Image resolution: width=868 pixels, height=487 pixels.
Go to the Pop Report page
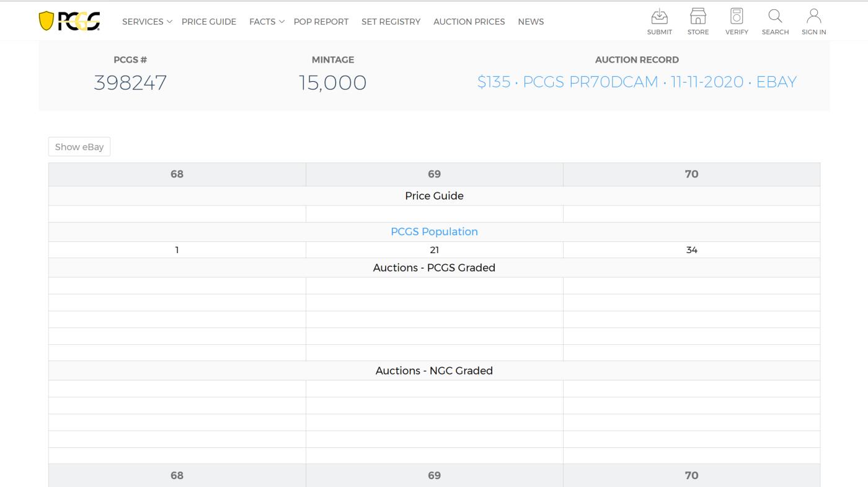(x=321, y=22)
